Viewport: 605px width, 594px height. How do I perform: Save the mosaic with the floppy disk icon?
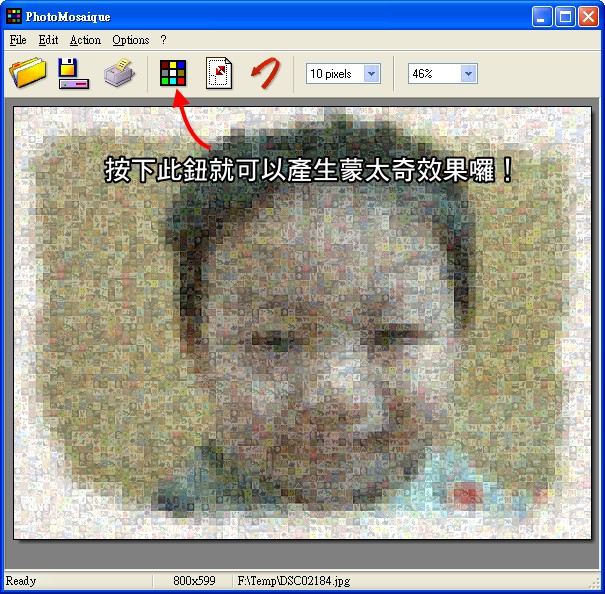coord(74,73)
